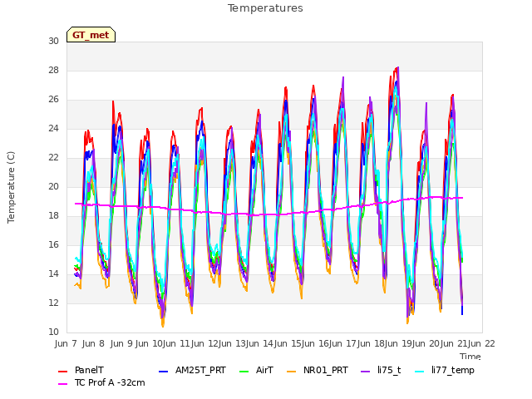Click the Jun 9 x-axis tick label

121,344
